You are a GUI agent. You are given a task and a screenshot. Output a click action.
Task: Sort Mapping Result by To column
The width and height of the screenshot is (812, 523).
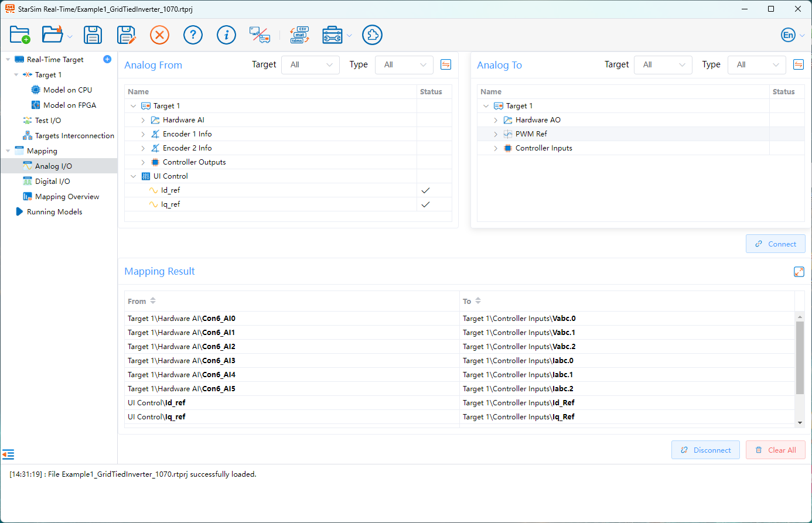point(478,301)
